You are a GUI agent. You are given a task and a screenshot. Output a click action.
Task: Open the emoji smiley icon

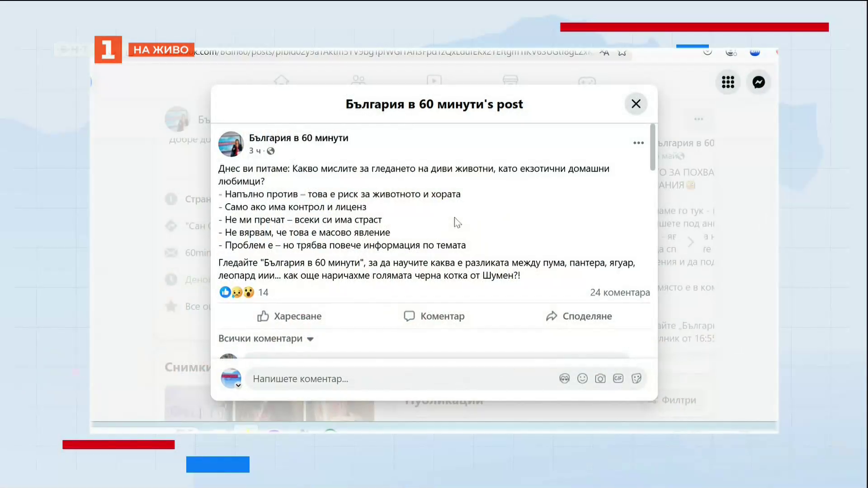(x=582, y=379)
